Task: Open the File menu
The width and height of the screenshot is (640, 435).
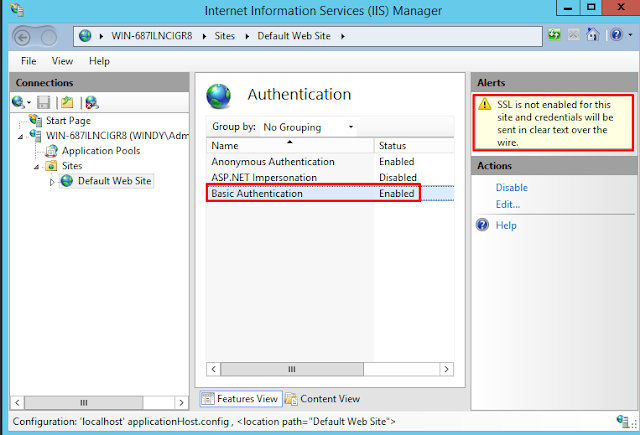Action: 29,61
